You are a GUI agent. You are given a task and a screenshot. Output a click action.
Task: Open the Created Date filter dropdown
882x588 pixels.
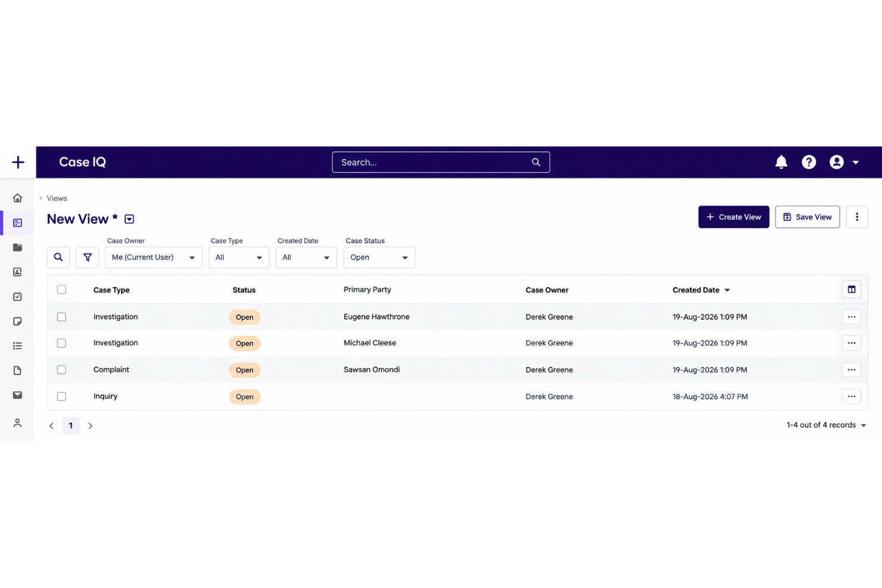tap(306, 257)
